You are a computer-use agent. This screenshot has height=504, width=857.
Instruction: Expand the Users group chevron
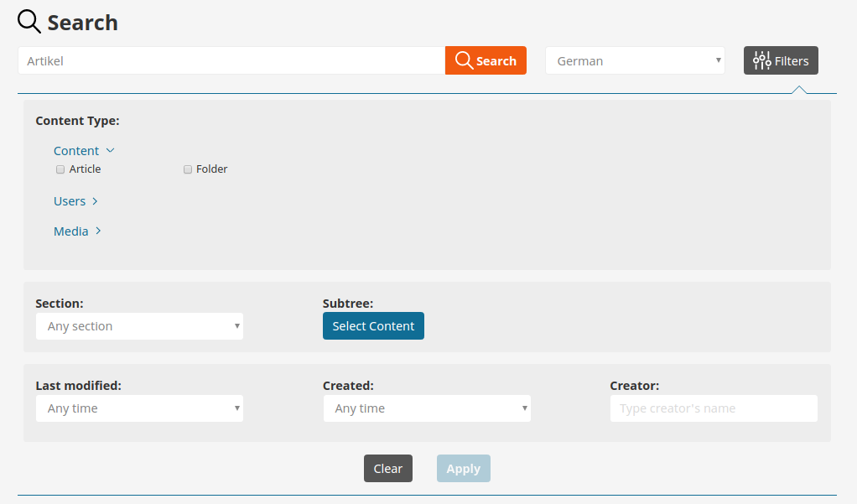95,201
